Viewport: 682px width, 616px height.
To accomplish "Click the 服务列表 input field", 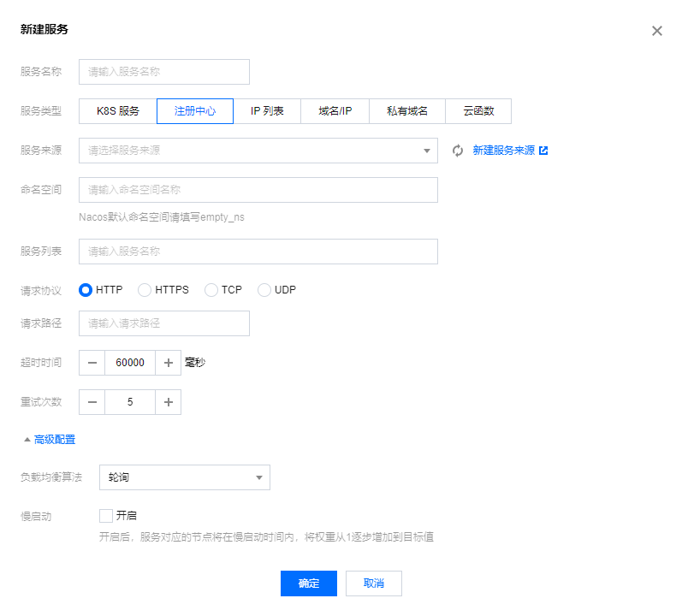I will (258, 252).
